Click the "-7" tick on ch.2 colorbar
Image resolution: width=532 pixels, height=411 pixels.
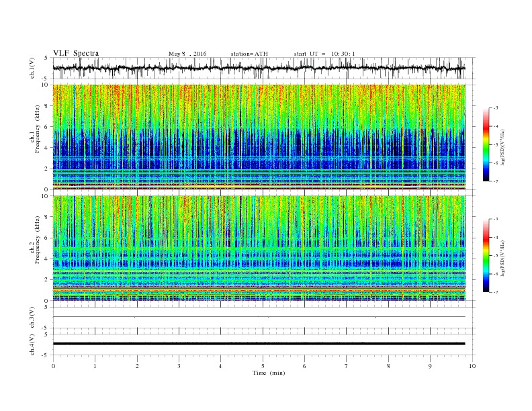(495, 292)
